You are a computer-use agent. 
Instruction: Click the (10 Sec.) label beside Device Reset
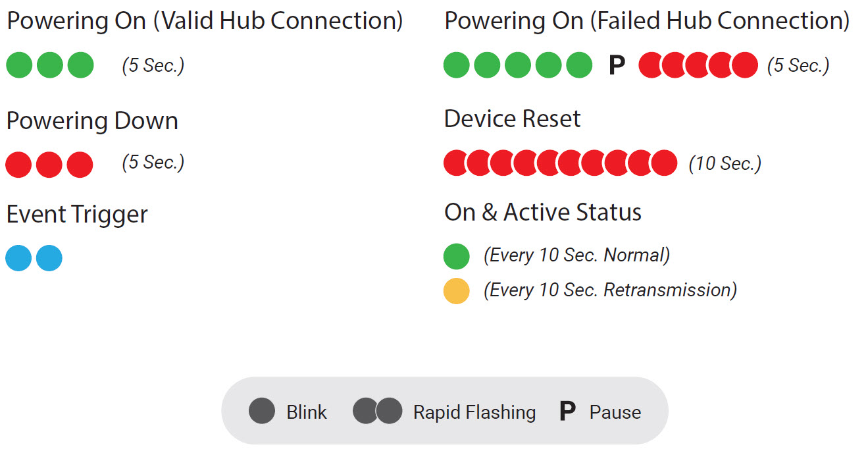click(725, 163)
